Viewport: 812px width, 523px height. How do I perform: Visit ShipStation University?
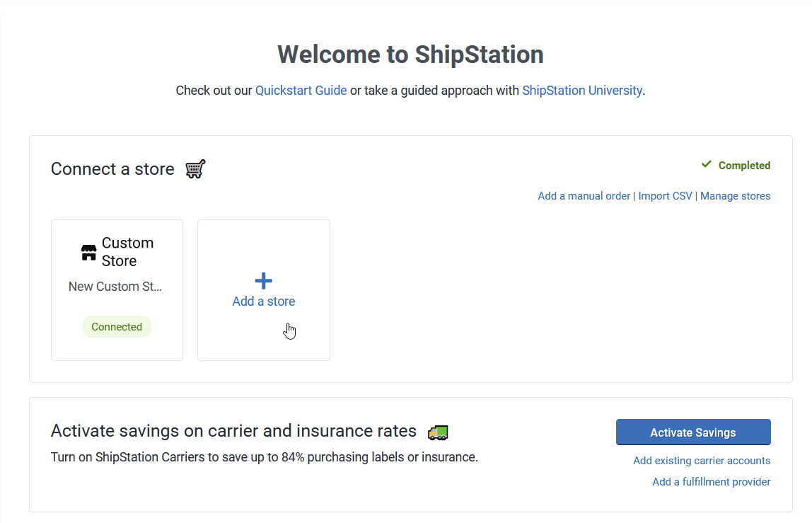coord(581,90)
